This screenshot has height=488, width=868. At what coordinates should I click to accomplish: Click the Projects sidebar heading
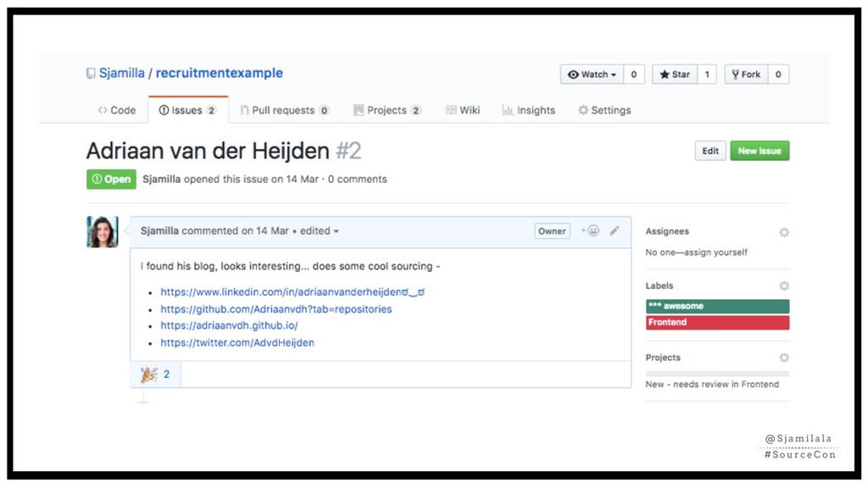(x=663, y=358)
